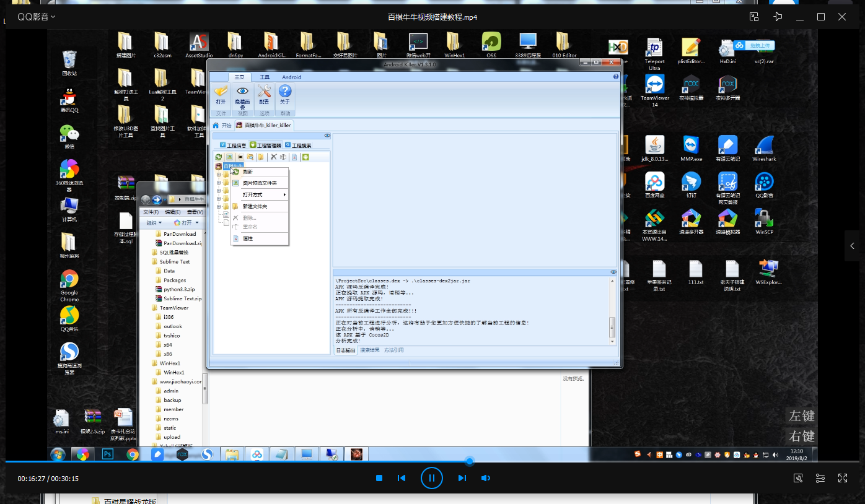Click the delete X icon in project toolbar
Viewport: 865px width, 504px height.
click(273, 157)
